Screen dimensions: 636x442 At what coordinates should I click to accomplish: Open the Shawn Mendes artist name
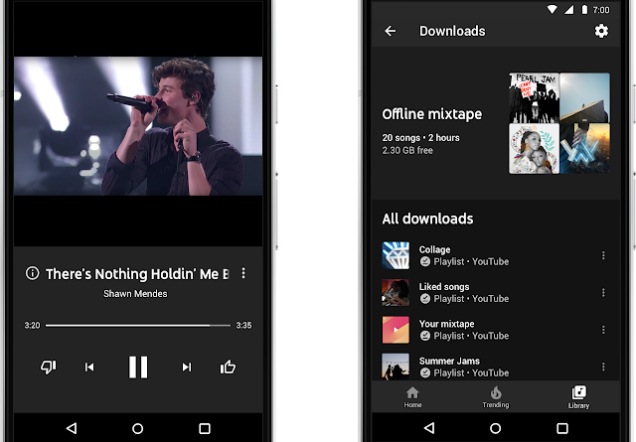coord(135,294)
